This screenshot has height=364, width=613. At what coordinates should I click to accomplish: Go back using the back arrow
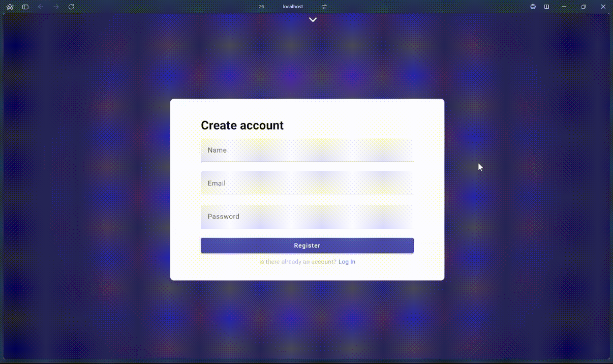(40, 7)
